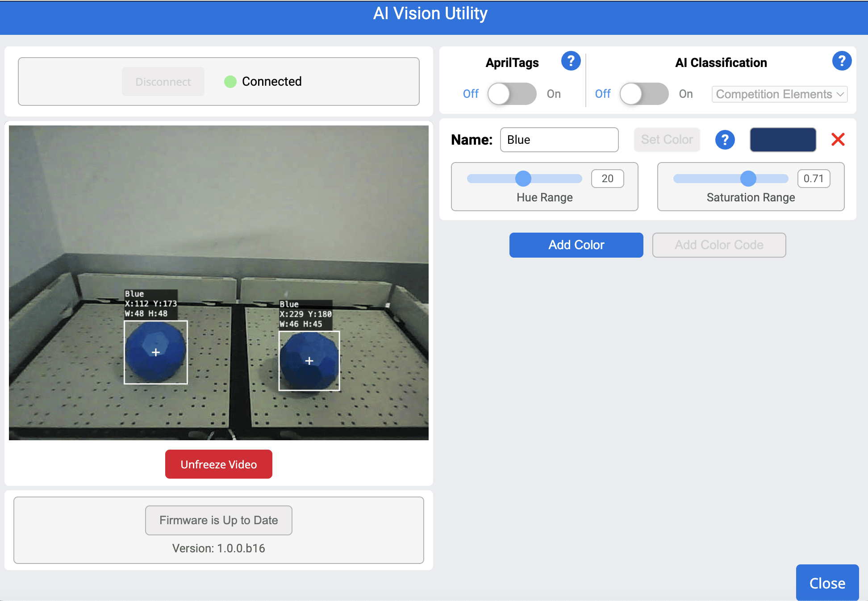This screenshot has width=868, height=601.
Task: Open the AI Classification help icon
Action: pyautogui.click(x=842, y=61)
